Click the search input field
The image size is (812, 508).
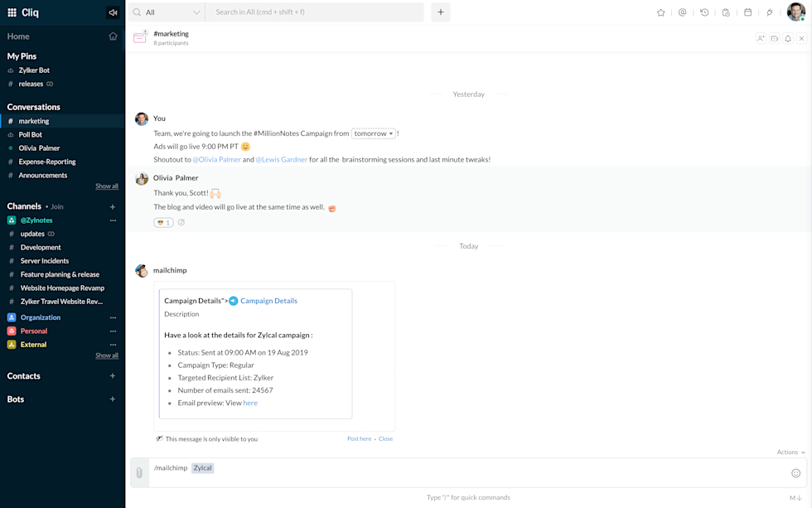[x=315, y=12]
